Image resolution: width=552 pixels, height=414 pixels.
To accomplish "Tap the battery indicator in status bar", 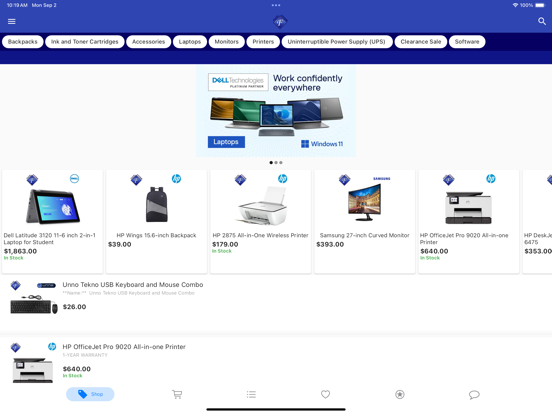I will coord(540,5).
